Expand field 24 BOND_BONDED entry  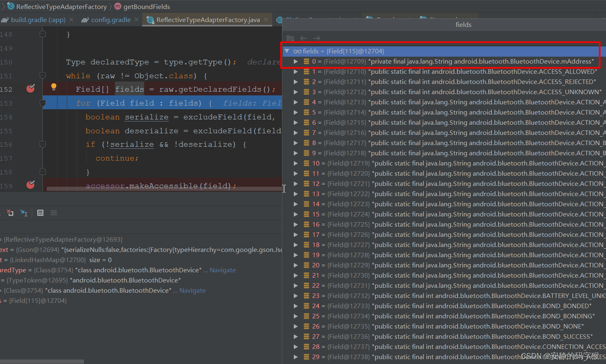point(296,306)
